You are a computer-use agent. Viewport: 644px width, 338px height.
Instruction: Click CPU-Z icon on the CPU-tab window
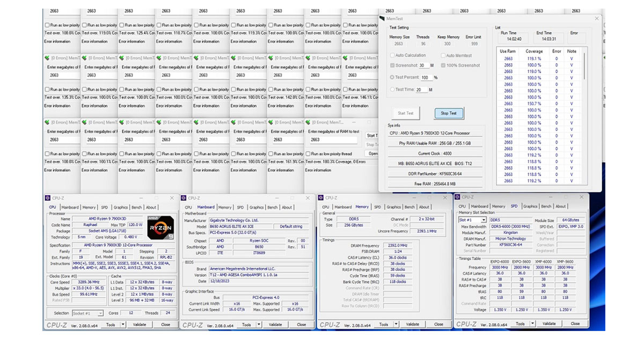click(x=48, y=197)
